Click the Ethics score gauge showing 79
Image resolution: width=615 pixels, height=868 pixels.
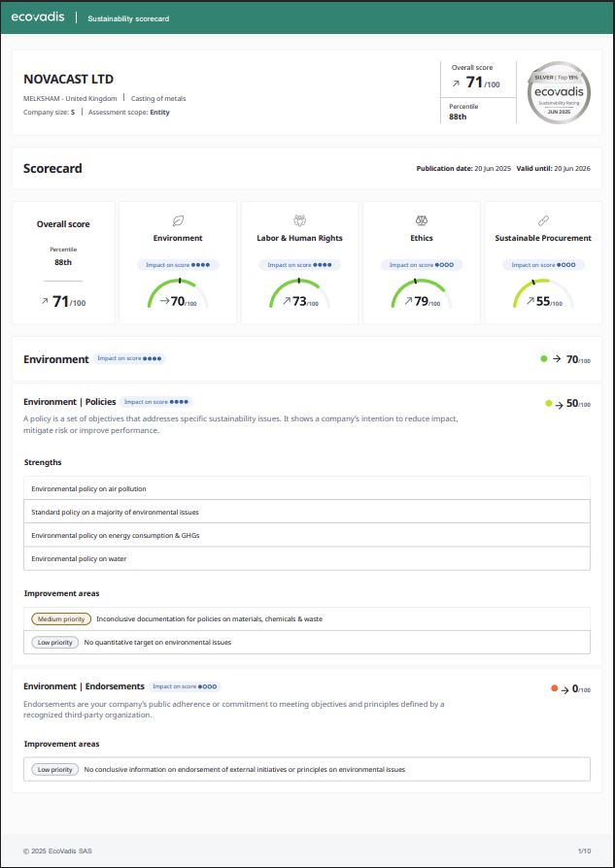click(x=422, y=296)
